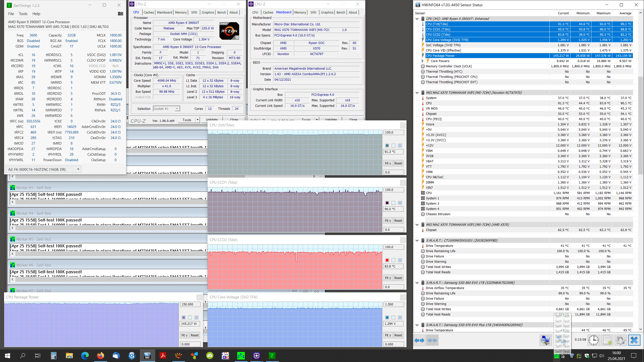The image size is (644, 362).
Task: Click the Windows Security shield tray icon
Action: (587, 356)
